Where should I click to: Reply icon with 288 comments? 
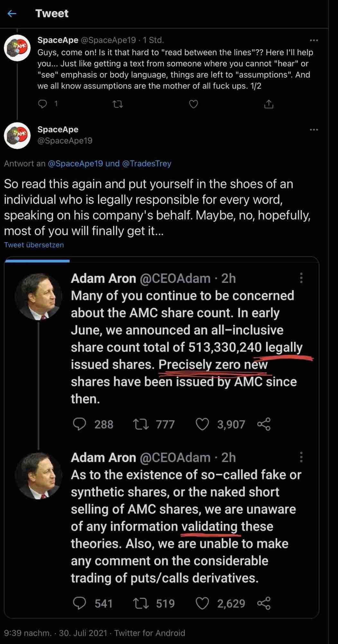pyautogui.click(x=79, y=424)
